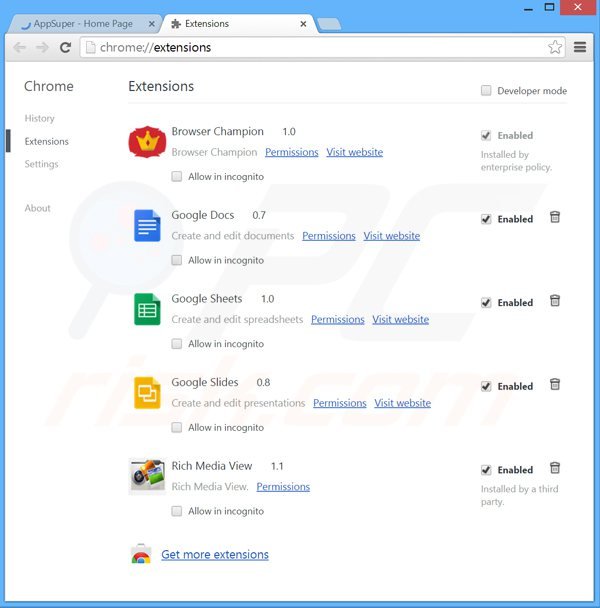Click the Browser Champion crown icon

tap(147, 142)
